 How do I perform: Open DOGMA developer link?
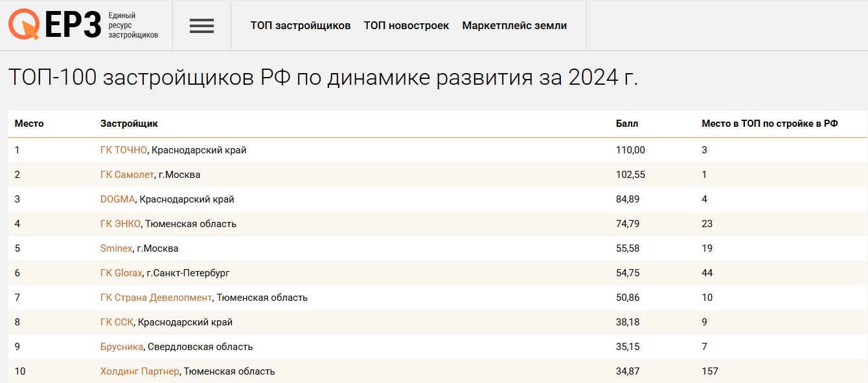[x=118, y=199]
